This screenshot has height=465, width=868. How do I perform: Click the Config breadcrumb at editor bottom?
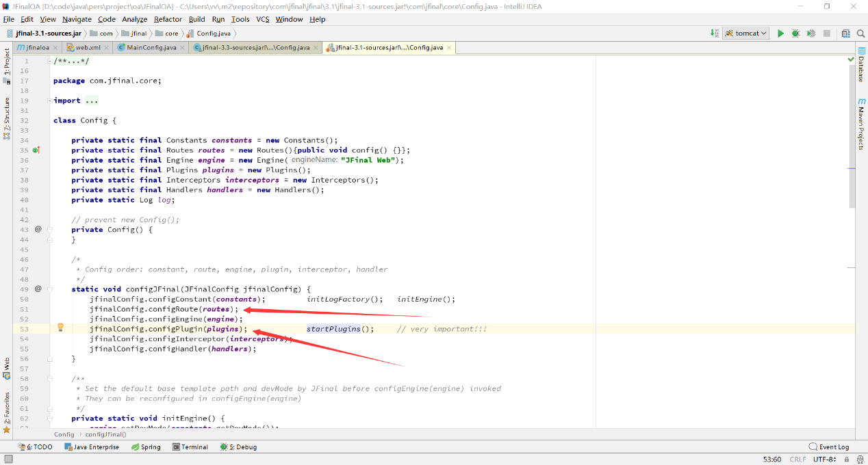[x=64, y=434]
